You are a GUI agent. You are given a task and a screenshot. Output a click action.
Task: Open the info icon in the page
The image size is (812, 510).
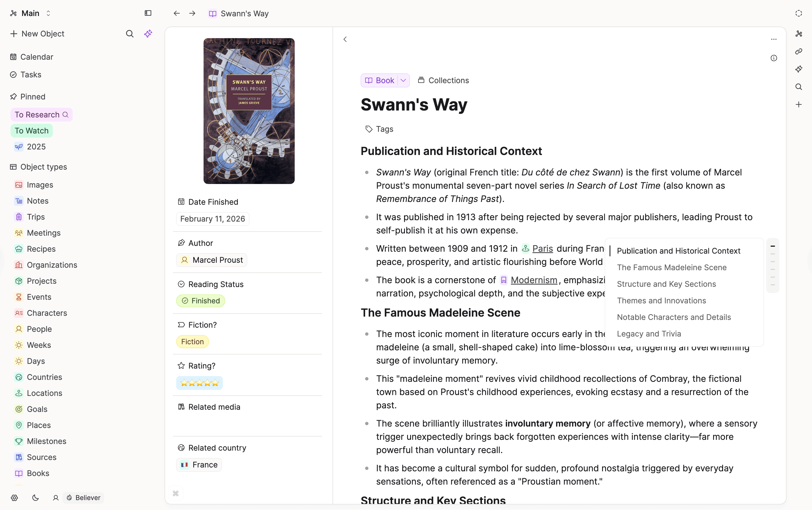(x=774, y=58)
